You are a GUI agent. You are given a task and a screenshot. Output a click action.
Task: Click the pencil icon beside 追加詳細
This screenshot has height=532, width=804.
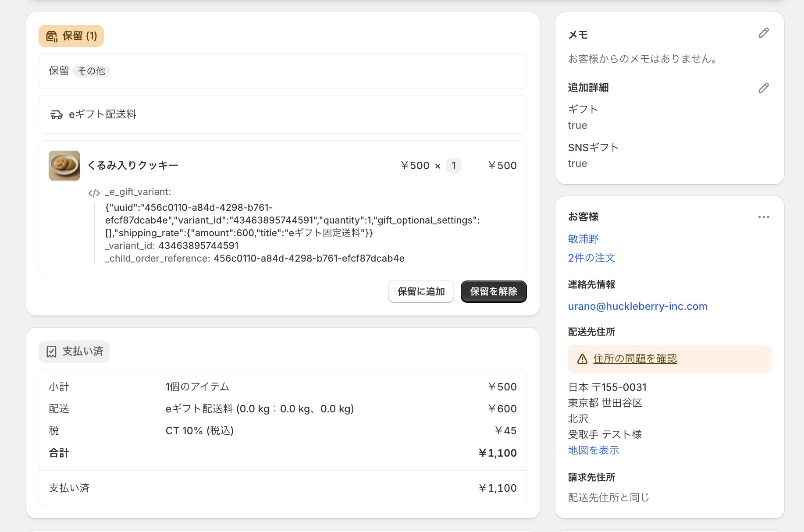click(763, 88)
